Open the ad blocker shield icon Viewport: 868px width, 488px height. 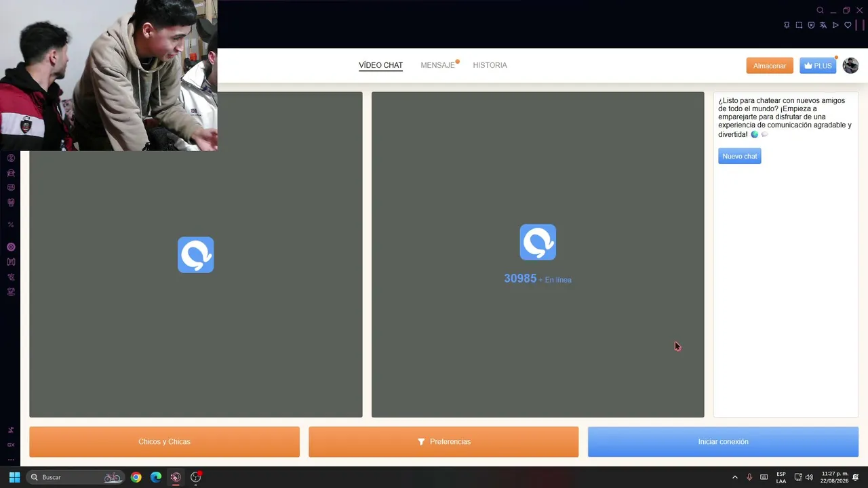point(811,25)
